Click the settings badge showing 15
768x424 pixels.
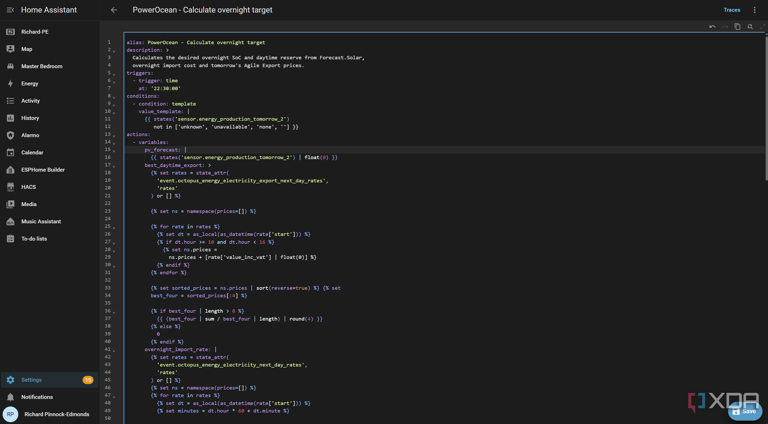click(x=88, y=380)
